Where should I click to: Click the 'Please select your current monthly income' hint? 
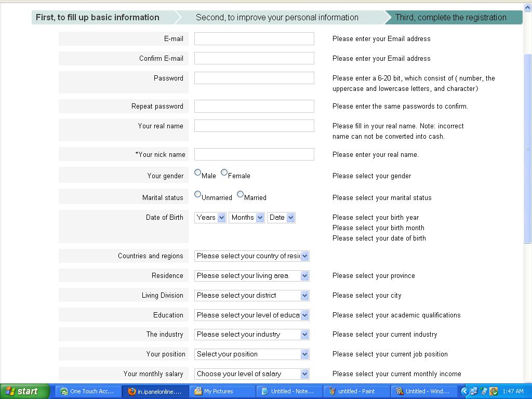coord(396,374)
